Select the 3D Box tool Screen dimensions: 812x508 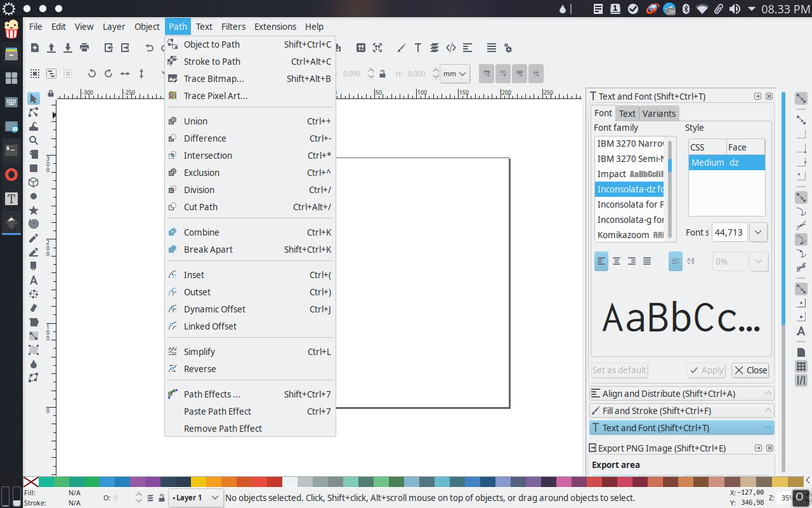(34, 182)
